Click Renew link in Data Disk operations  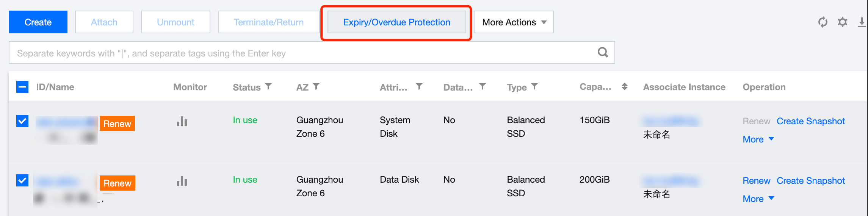click(x=756, y=181)
